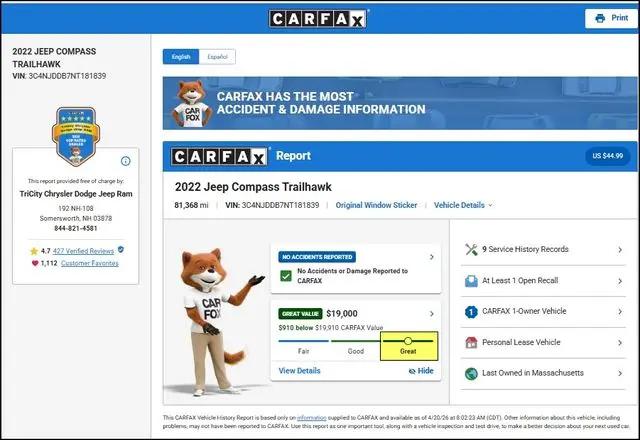Click the NO ACCIDENTS REPORTED badge
This screenshot has height=440, width=640.
[317, 257]
